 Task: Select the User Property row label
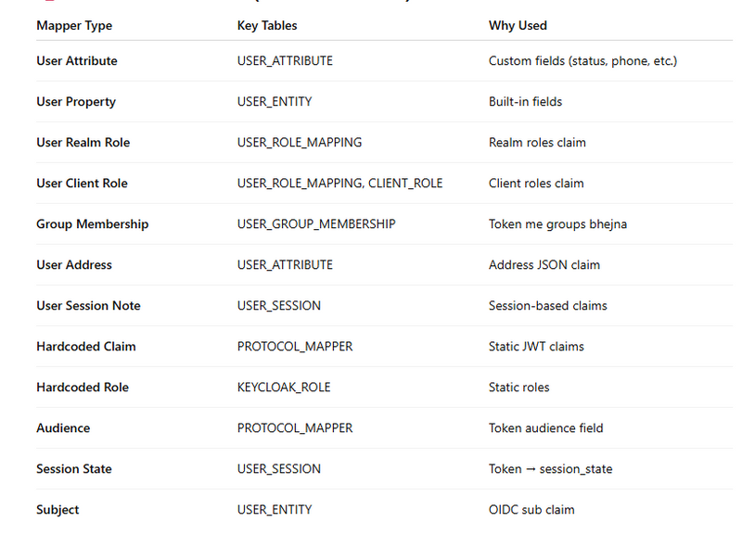coord(76,102)
